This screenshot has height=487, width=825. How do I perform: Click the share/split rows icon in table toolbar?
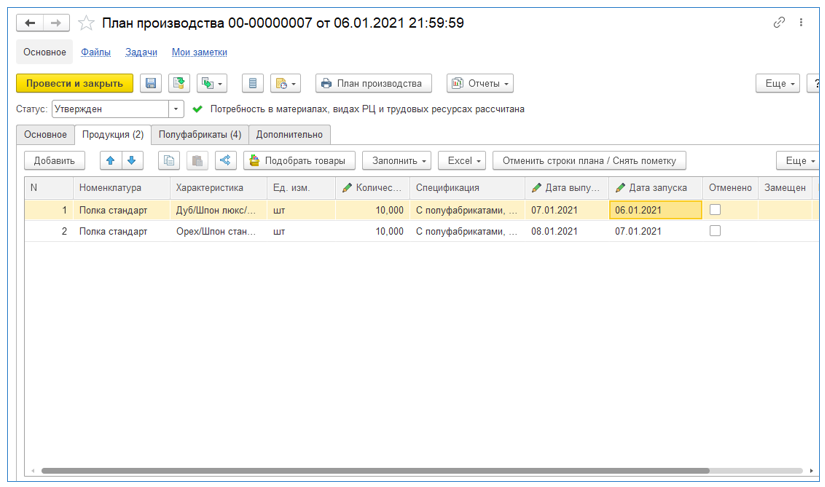[224, 161]
